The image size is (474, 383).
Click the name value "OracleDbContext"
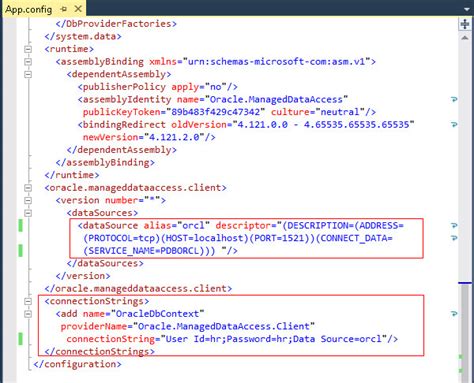pyautogui.click(x=158, y=314)
